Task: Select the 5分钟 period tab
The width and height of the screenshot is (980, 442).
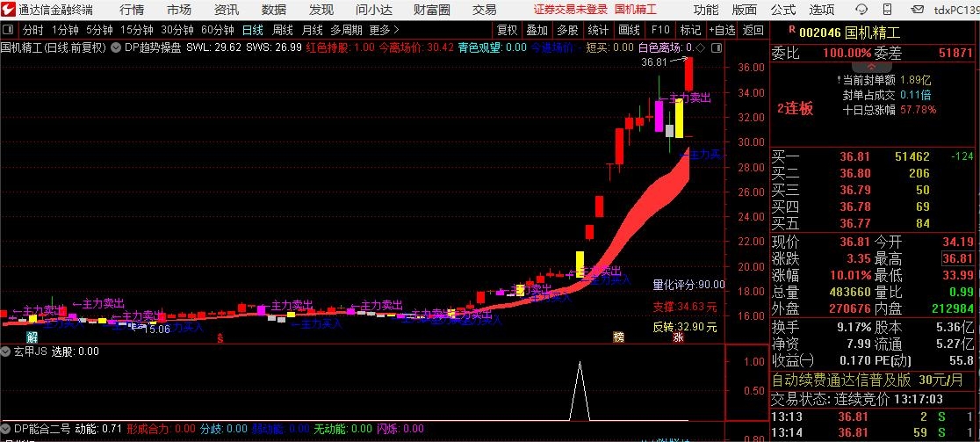Action: point(99,30)
